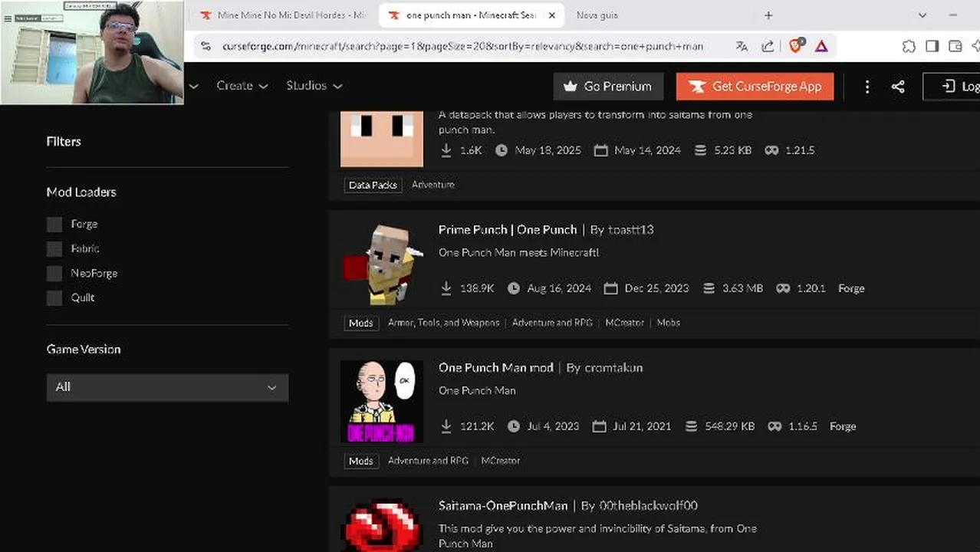
Task: Click the Mobs category link
Action: pyautogui.click(x=669, y=323)
